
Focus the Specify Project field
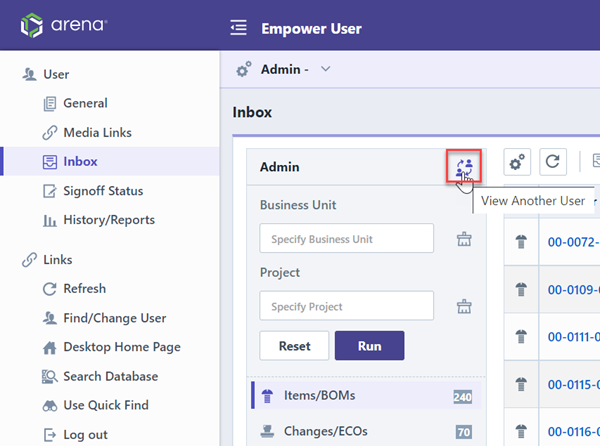[x=347, y=306]
